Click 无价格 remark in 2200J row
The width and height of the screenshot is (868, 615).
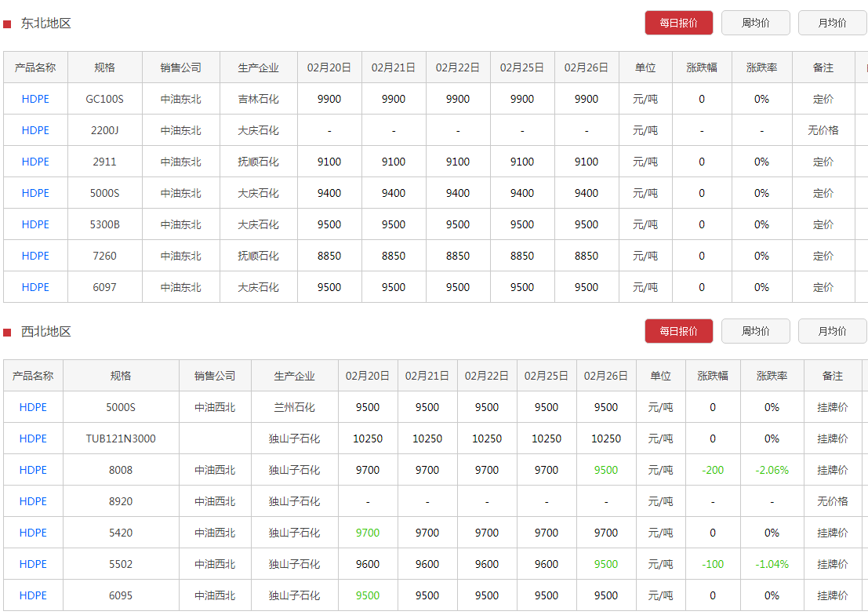point(823,130)
